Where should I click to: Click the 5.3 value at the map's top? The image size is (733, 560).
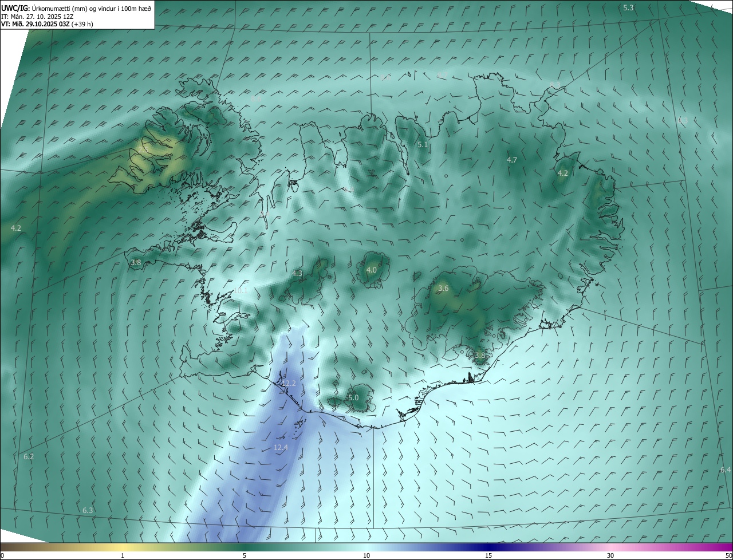click(628, 7)
